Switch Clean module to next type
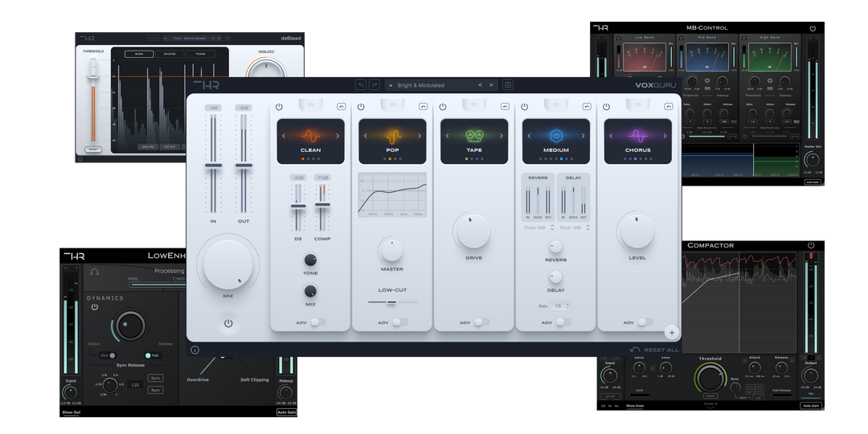This screenshot has width=868, height=434. [x=337, y=136]
